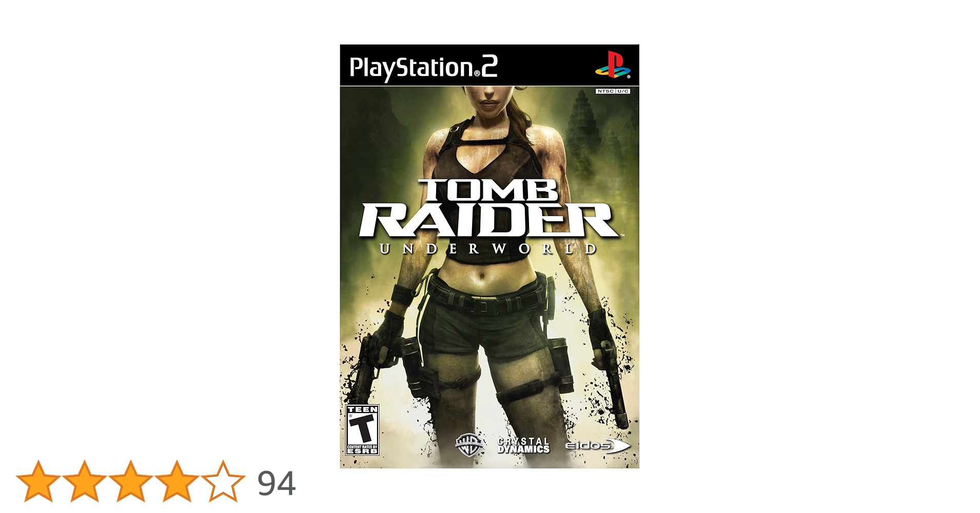Click the Eidos logo
The image size is (980, 513).
point(597,446)
